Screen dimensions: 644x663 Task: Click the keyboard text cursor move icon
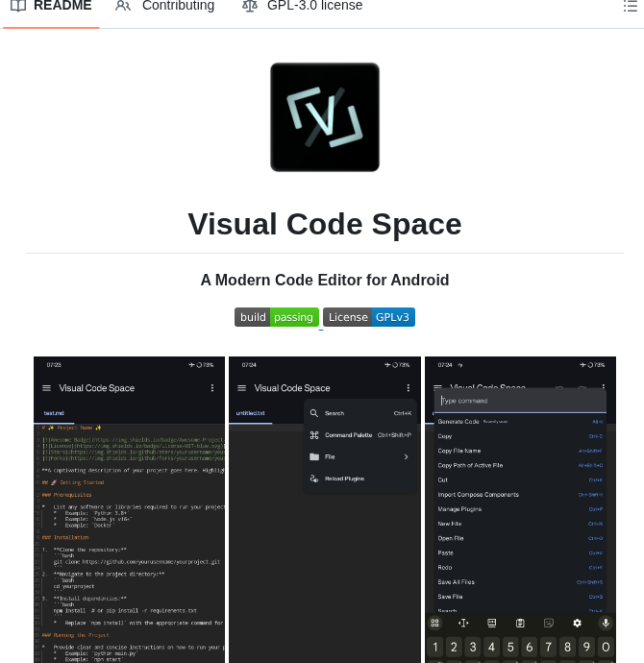(463, 623)
